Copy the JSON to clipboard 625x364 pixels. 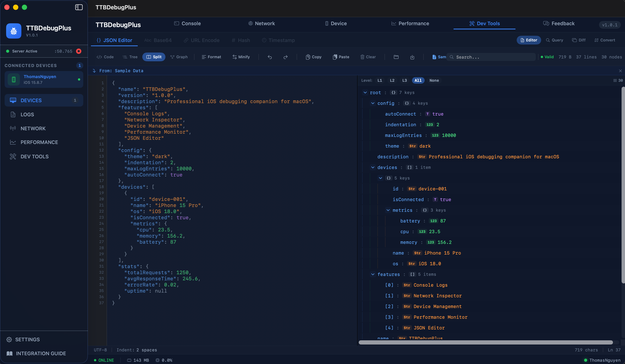click(x=313, y=57)
